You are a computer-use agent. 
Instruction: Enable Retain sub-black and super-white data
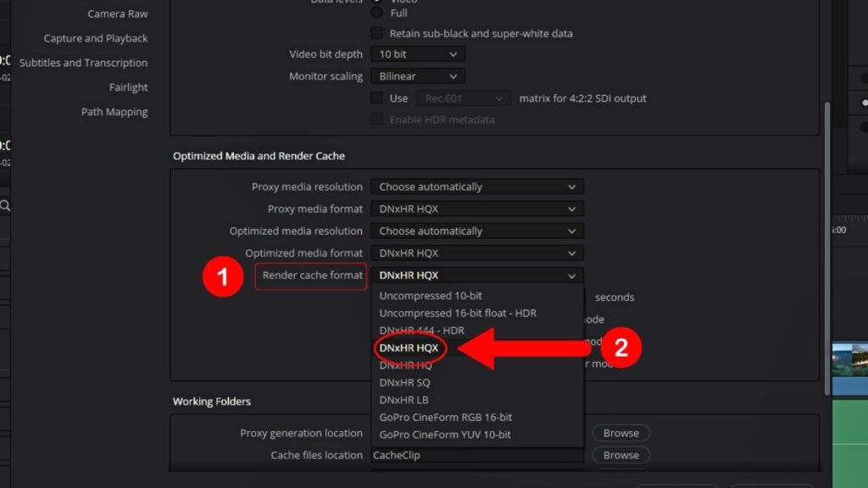coord(376,33)
